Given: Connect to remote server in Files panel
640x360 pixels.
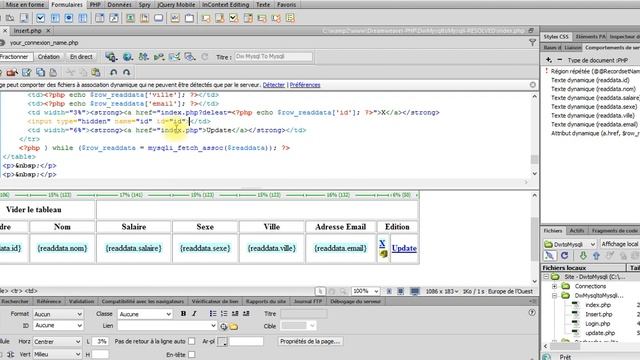Looking at the screenshot, I should [x=549, y=256].
